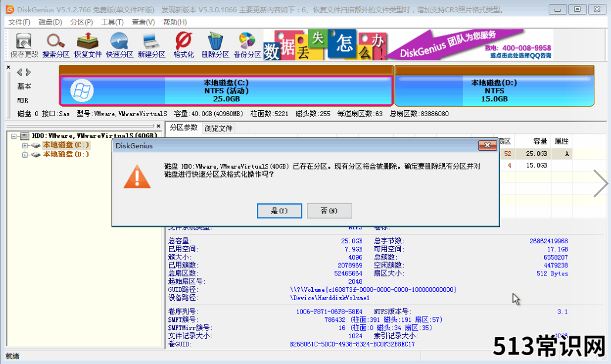Launch the 快速分区 quick partition tool
The width and height of the screenshot is (611, 364).
pyautogui.click(x=120, y=46)
